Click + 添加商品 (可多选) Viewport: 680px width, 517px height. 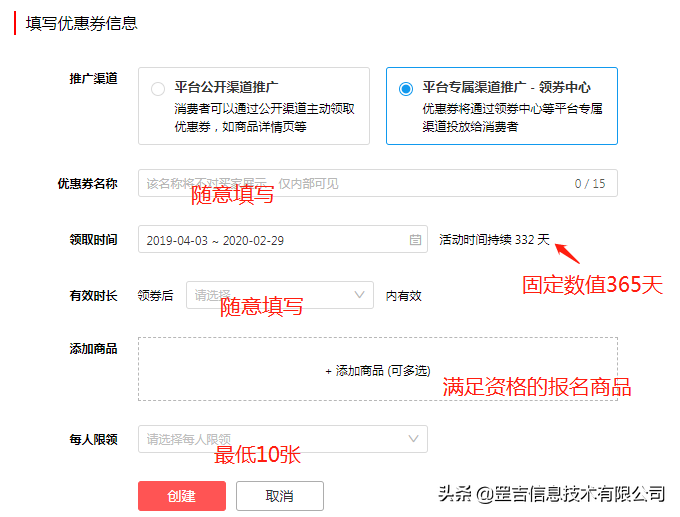[378, 371]
